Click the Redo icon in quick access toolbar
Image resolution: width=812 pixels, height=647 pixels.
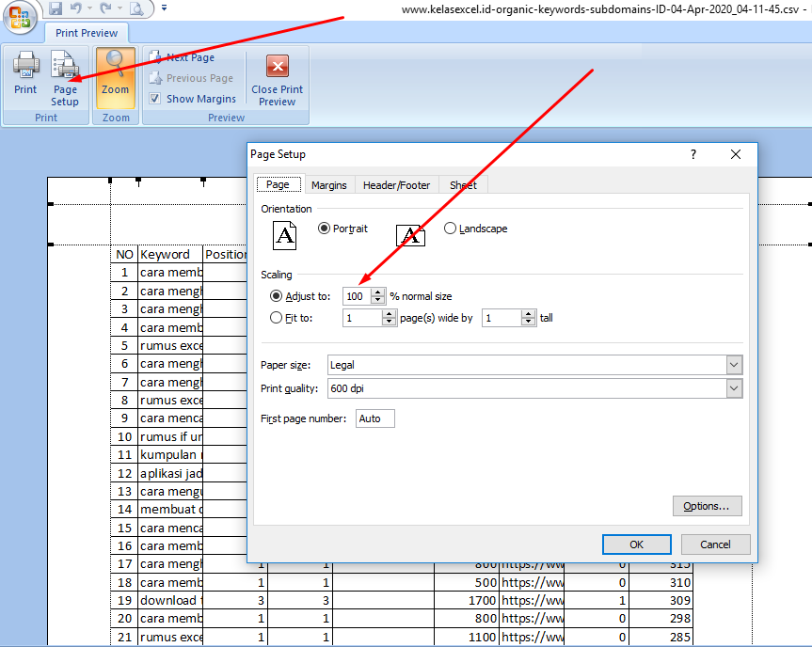[105, 8]
